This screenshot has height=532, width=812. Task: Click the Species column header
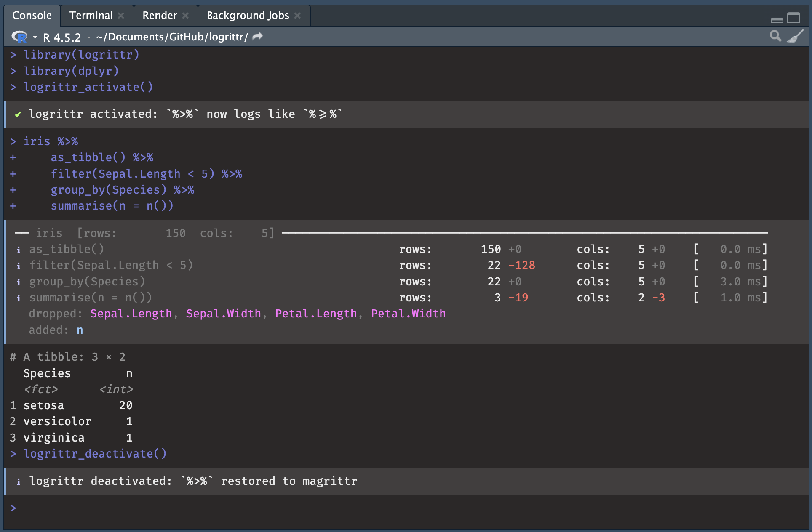coord(47,373)
